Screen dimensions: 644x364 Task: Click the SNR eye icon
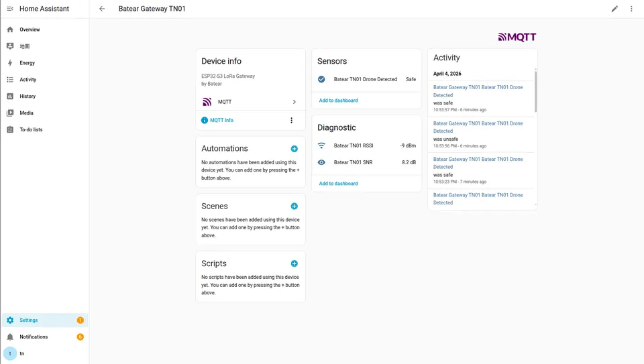pos(321,162)
